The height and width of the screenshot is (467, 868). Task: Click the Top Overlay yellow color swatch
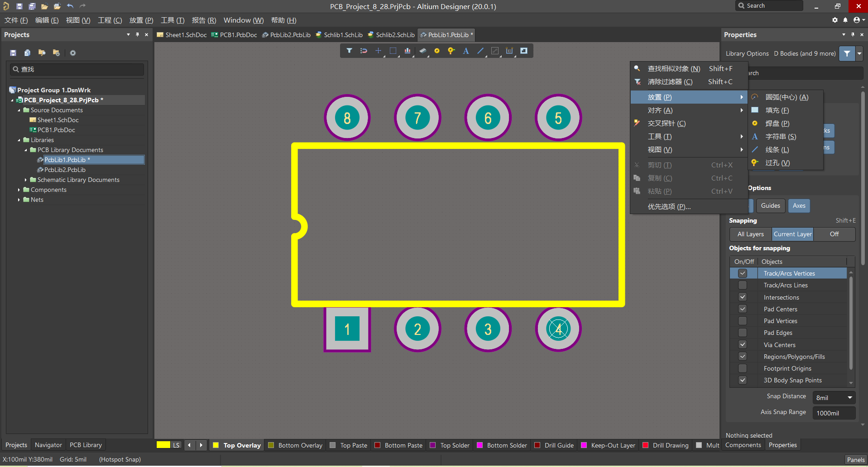point(216,445)
